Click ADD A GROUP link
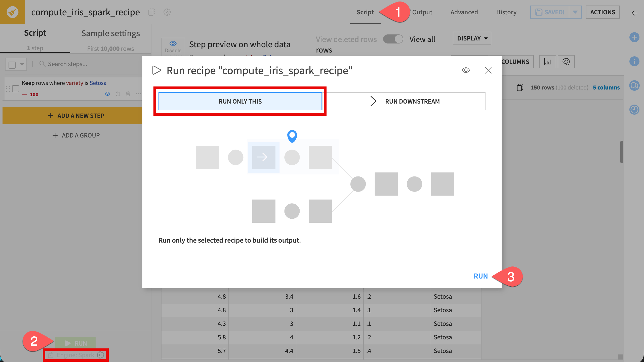The width and height of the screenshot is (644, 362). point(76,135)
